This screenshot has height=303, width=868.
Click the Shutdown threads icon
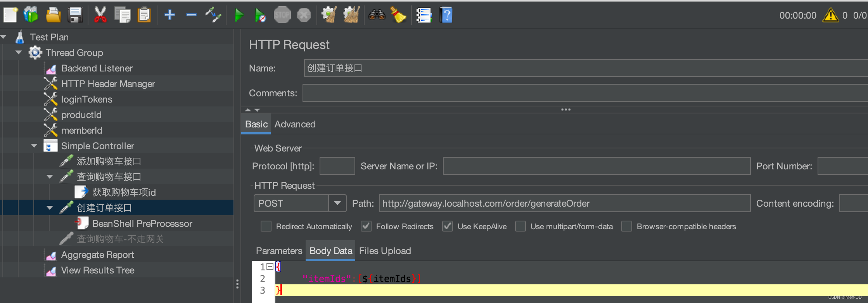pyautogui.click(x=304, y=15)
